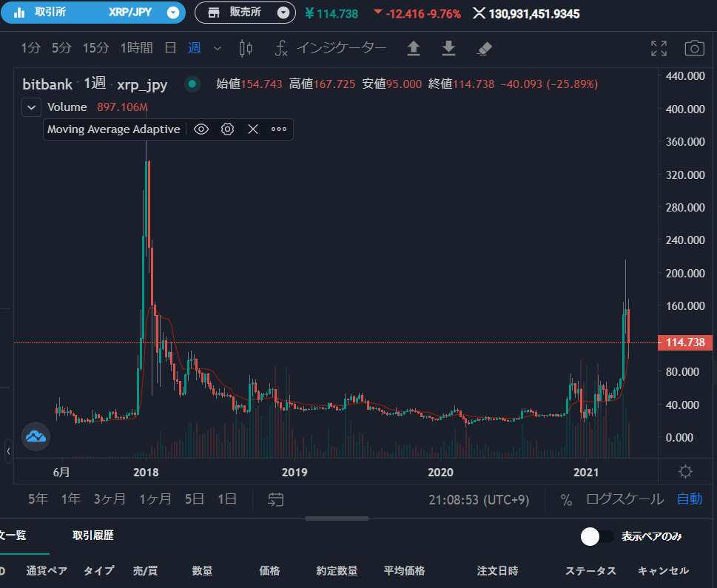717x588 pixels.
Task: Open Moving Average Adaptive settings gear
Action: tap(227, 129)
